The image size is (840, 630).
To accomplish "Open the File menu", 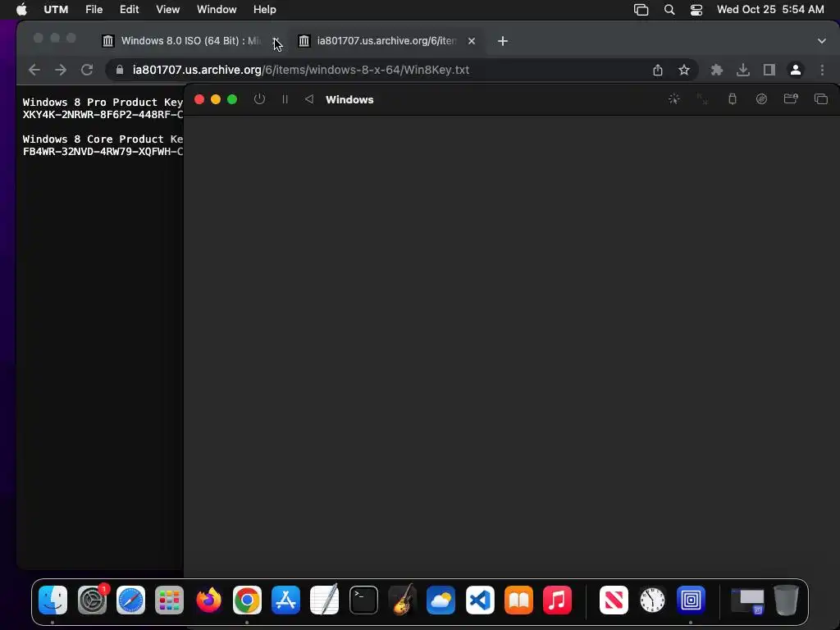I will coord(94,9).
